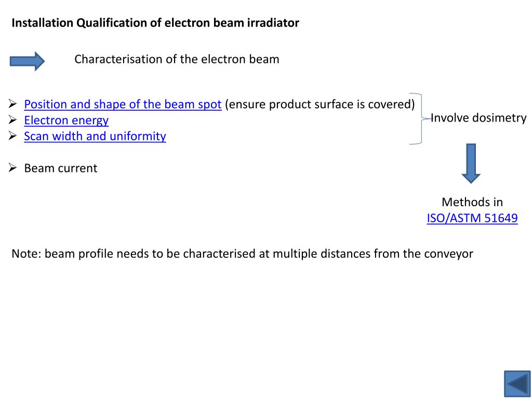Viewport: 532px width, 399px height.
Task: Click the bullet arrowhead before Scan width
Action: (12, 136)
